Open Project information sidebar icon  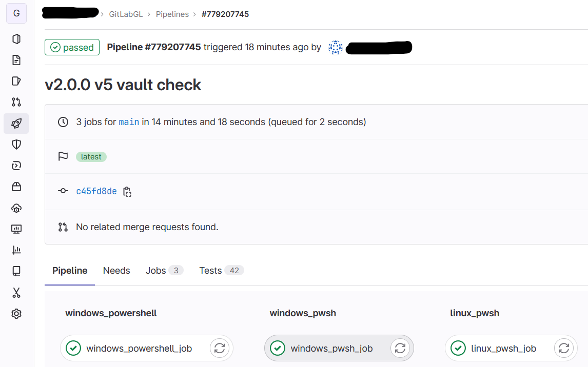(16, 39)
